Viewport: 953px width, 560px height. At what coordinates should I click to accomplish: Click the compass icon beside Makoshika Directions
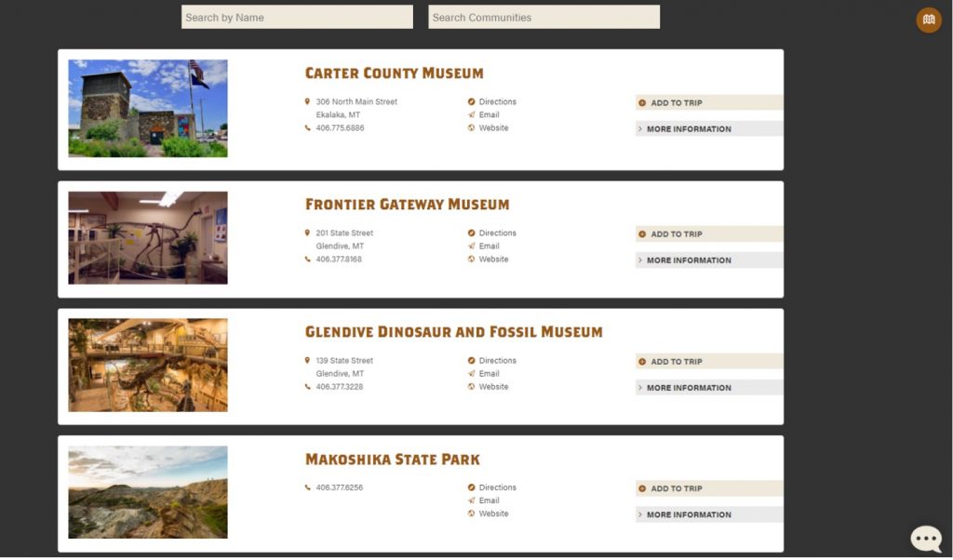click(471, 487)
